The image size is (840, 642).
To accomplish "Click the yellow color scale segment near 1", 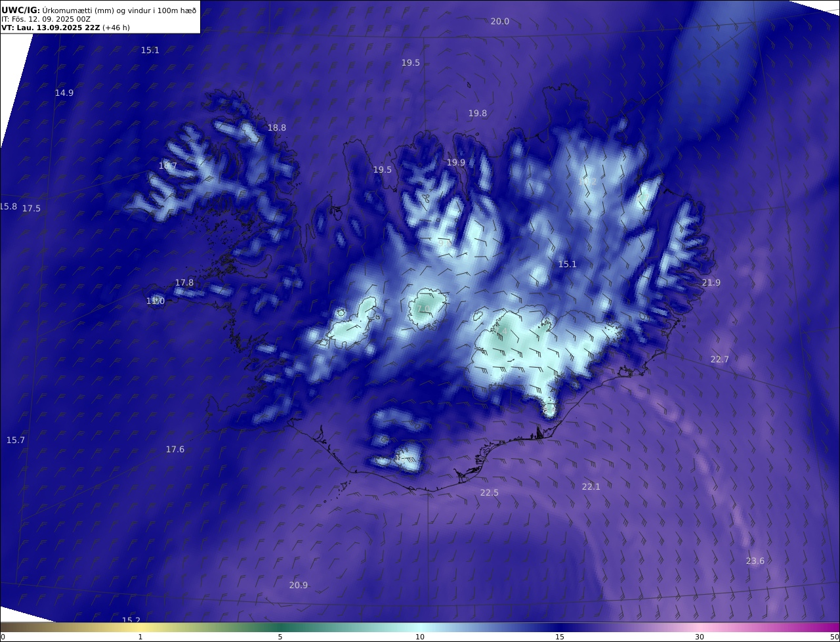I will (x=140, y=627).
